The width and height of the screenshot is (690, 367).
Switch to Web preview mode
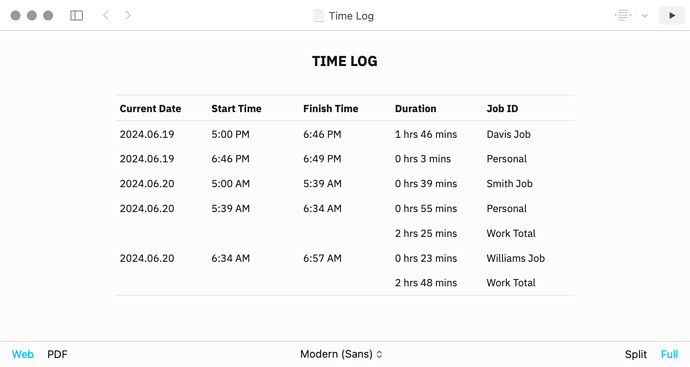tap(22, 354)
